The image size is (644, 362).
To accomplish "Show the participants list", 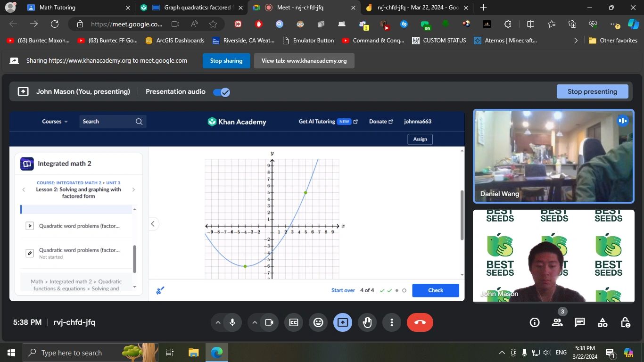I will tap(557, 322).
